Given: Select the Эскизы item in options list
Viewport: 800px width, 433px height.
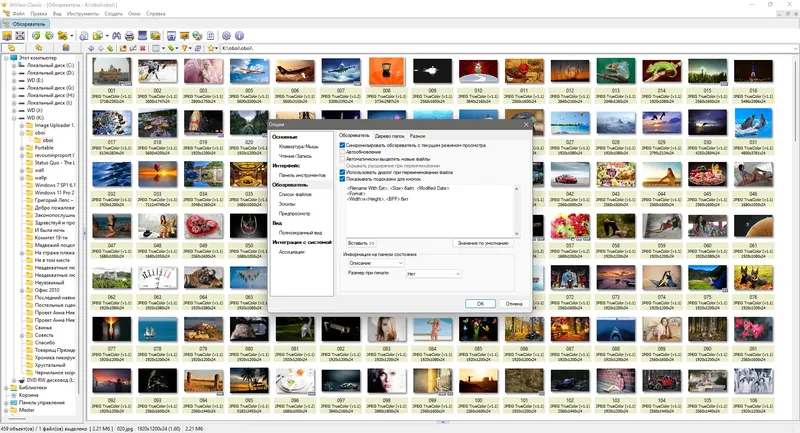Looking at the screenshot, I should (x=287, y=204).
